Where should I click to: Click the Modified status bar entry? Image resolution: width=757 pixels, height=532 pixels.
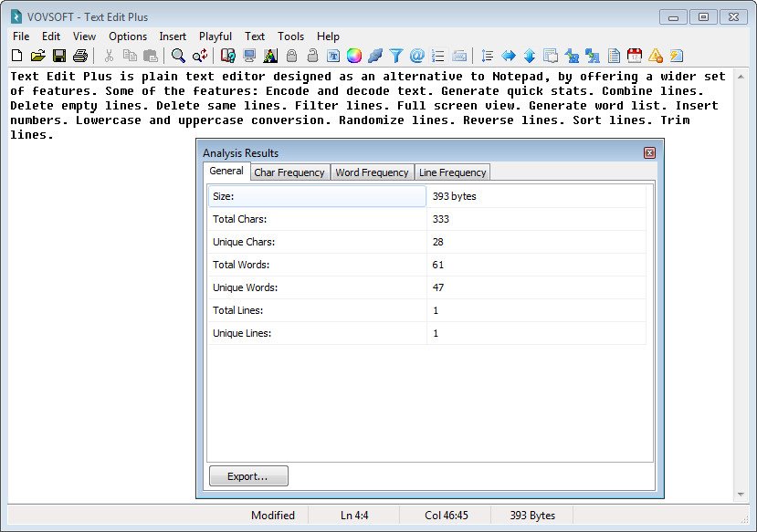pyautogui.click(x=273, y=516)
